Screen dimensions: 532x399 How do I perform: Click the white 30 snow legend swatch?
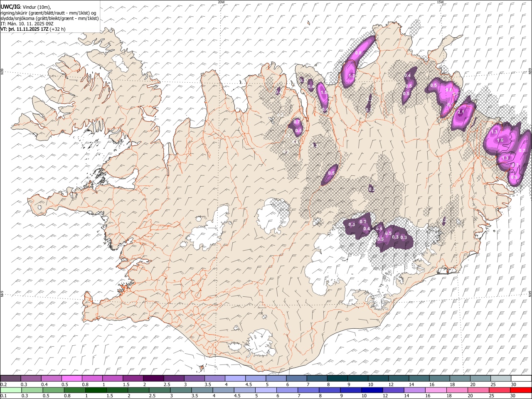click(x=521, y=379)
